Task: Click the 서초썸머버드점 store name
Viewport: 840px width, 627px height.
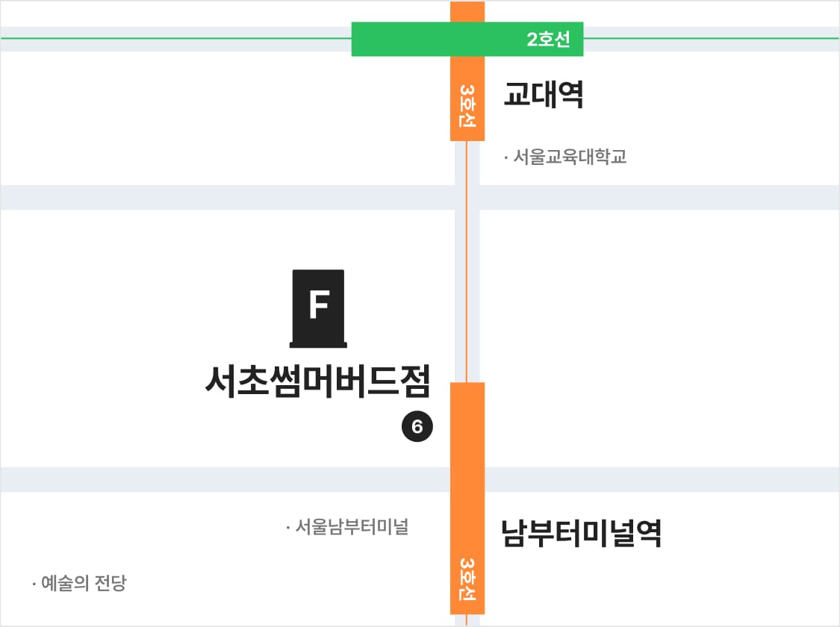Action: click(318, 382)
